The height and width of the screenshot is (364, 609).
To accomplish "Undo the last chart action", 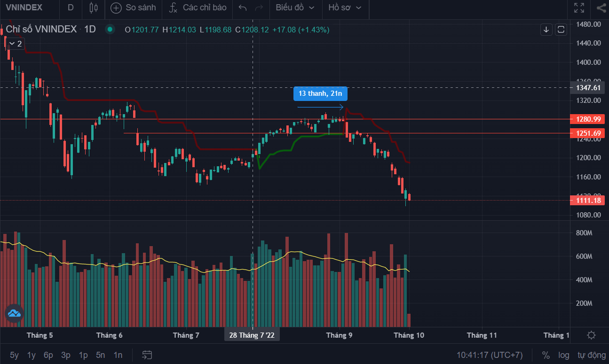I will click(x=243, y=8).
